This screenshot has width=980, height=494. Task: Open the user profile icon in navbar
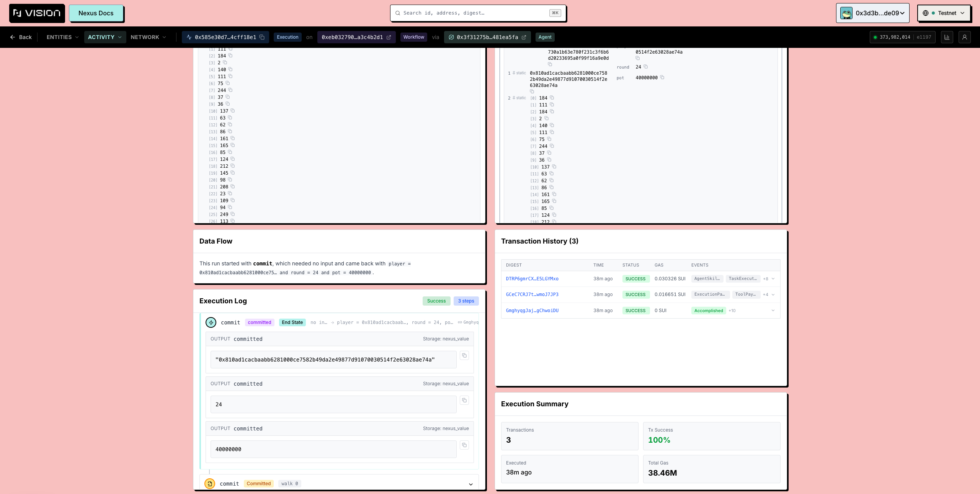(964, 37)
